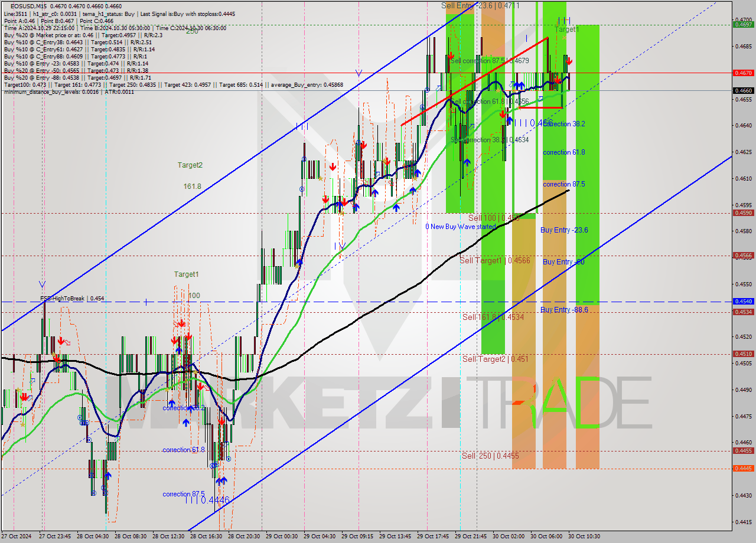The image size is (756, 543).
Task: Click the black 0.4660 current price label
Action: coord(743,91)
